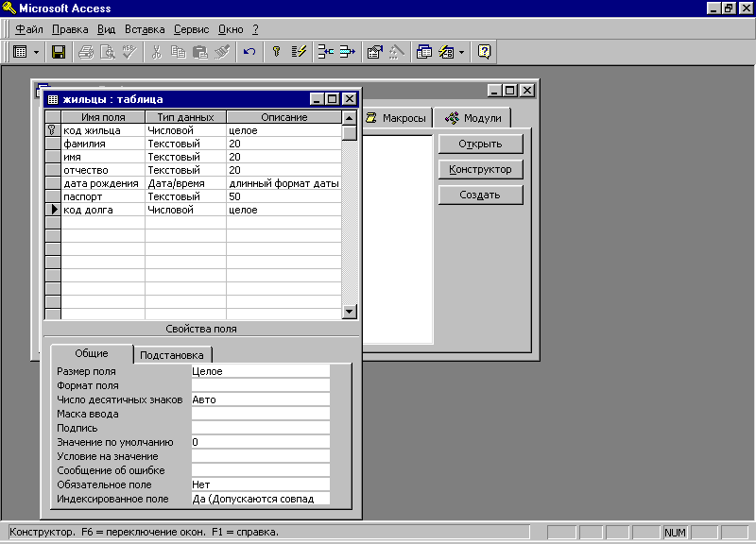Click description cell длинный формат даты
The height and width of the screenshot is (544, 756).
284,183
